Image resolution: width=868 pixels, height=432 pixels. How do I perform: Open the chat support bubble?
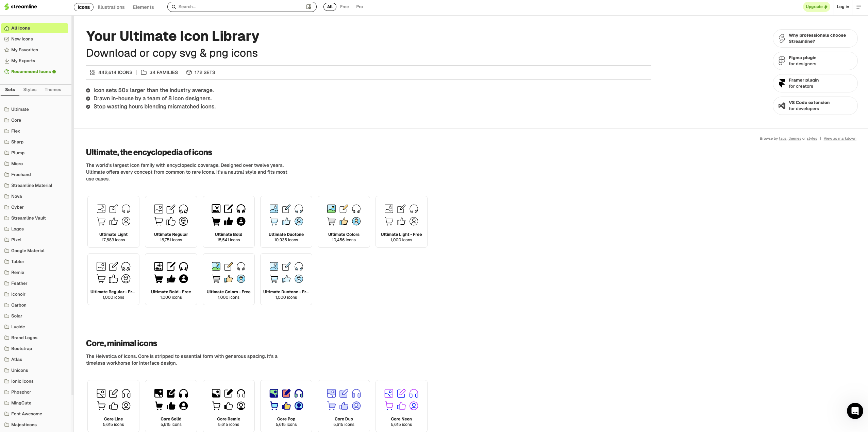pos(855,411)
